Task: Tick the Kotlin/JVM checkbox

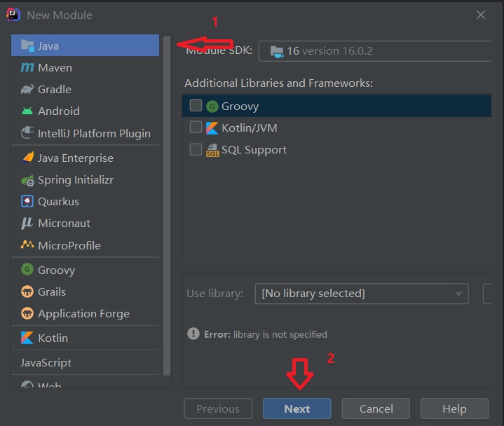Action: point(196,128)
